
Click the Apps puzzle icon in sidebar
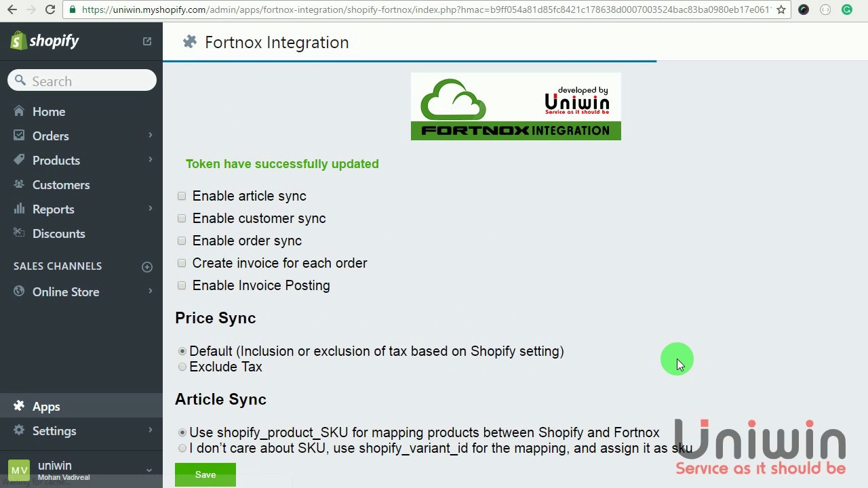coord(19,406)
